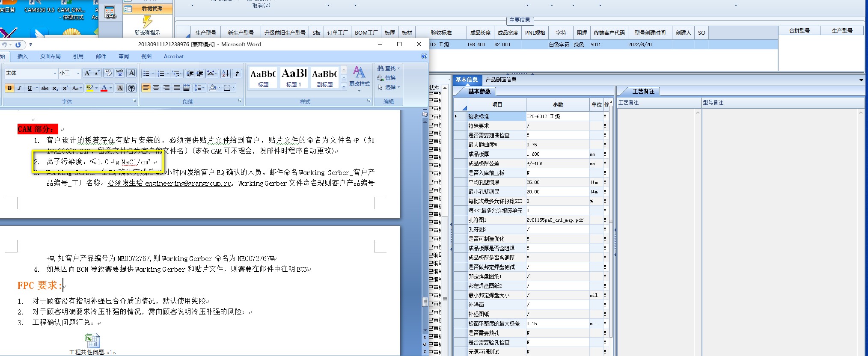Click the Shading paint bucket button

[213, 88]
